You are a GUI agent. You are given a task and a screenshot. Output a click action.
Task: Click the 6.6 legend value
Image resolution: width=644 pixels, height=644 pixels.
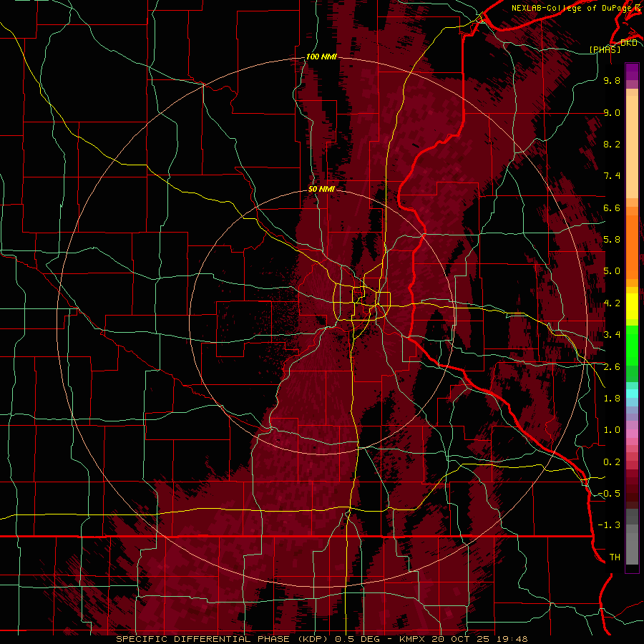click(612, 208)
